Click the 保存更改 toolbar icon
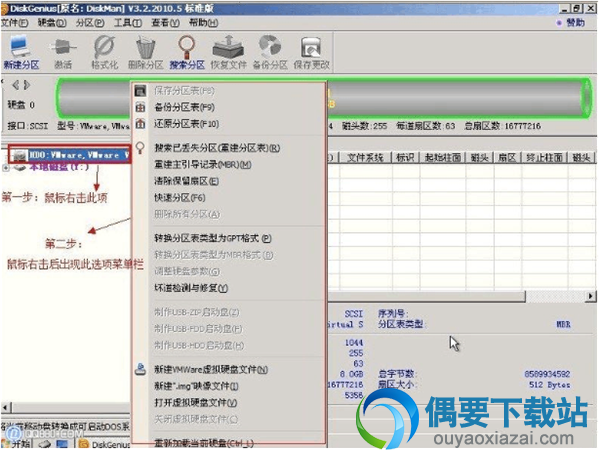 (x=311, y=52)
